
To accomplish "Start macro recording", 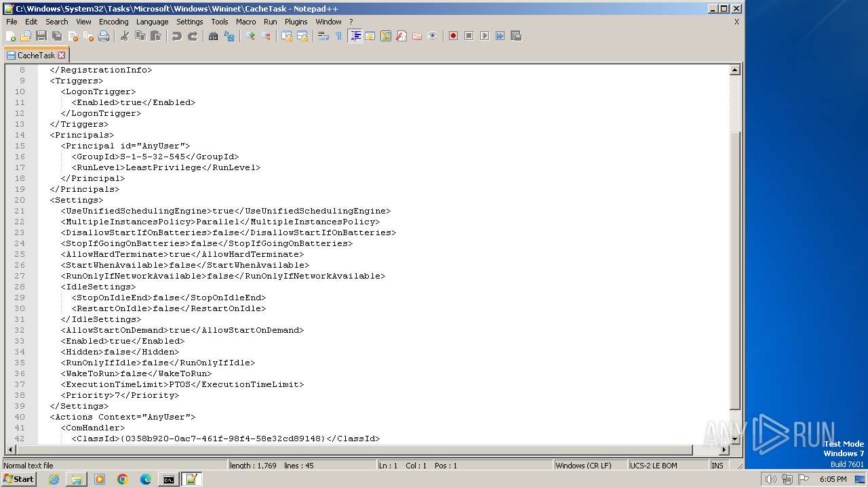I will point(453,36).
